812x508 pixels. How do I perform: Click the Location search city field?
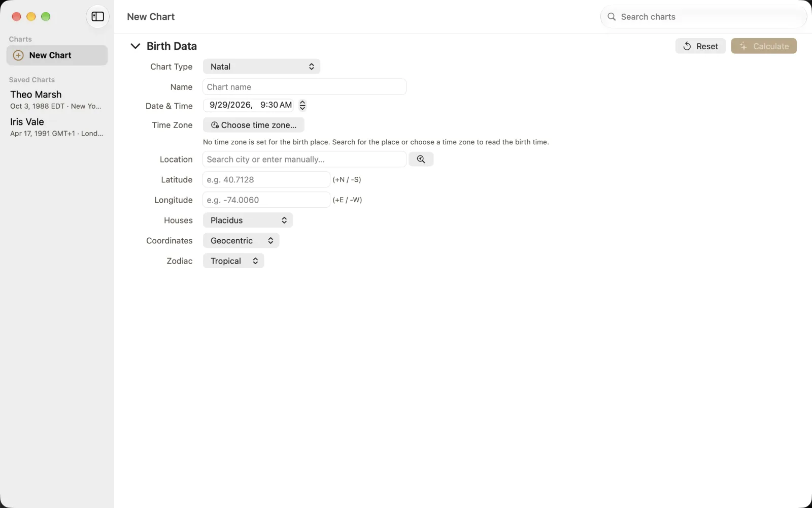coord(304,159)
